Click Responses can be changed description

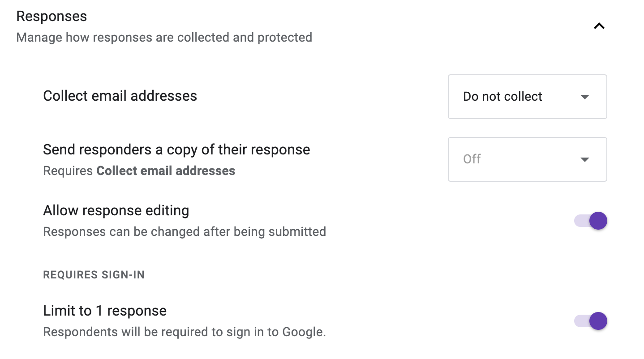pyautogui.click(x=185, y=232)
